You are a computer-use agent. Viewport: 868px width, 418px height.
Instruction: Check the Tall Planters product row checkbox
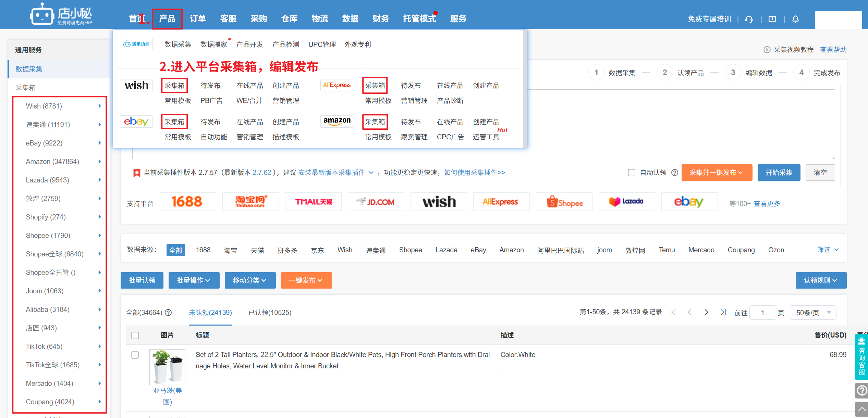coord(135,355)
